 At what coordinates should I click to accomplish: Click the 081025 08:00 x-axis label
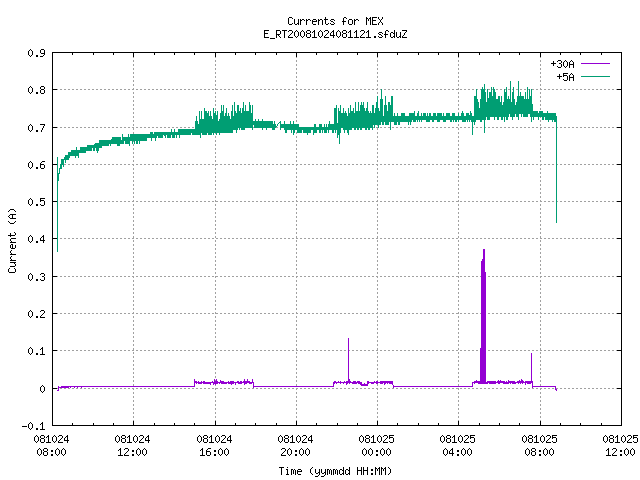click(540, 445)
